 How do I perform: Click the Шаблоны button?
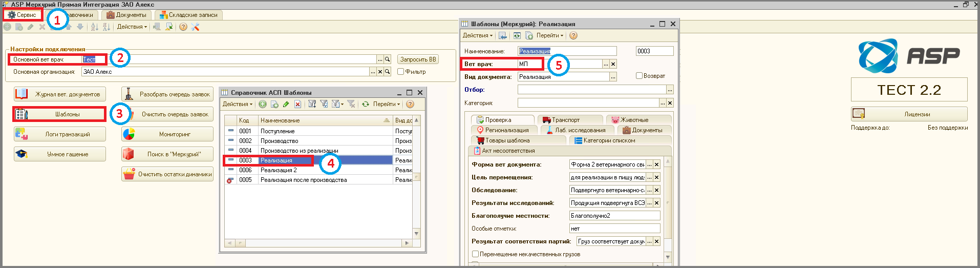tap(60, 114)
